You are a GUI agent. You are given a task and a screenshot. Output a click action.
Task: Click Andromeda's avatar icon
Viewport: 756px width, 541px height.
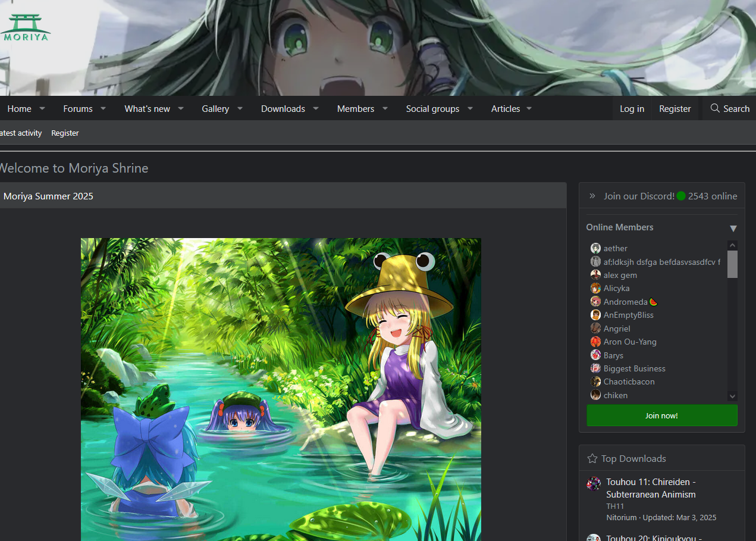pos(595,302)
